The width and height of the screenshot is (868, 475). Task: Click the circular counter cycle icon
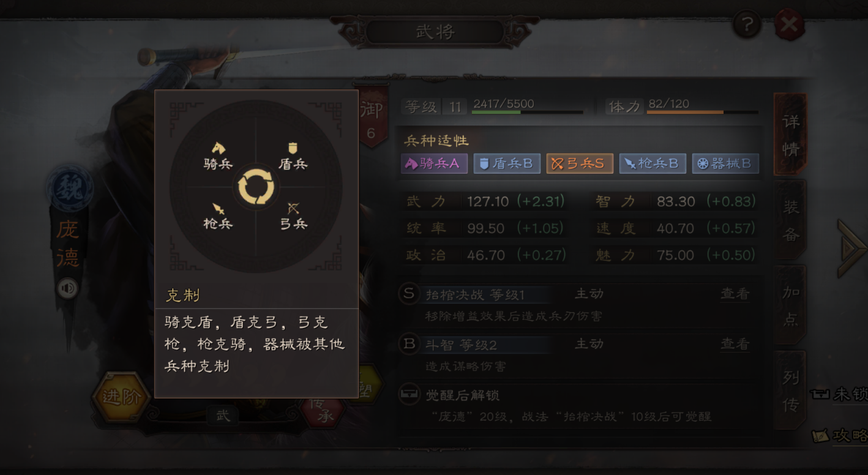[x=256, y=186]
